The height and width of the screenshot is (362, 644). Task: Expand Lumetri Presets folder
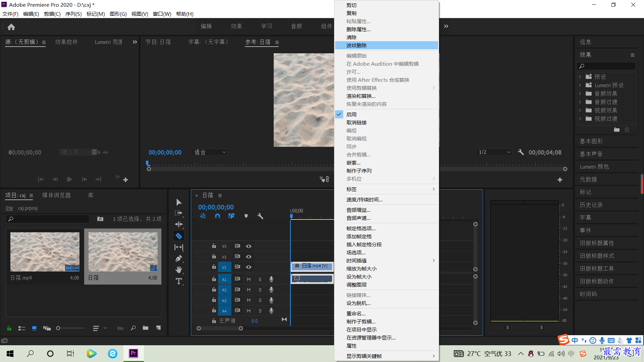[580, 85]
